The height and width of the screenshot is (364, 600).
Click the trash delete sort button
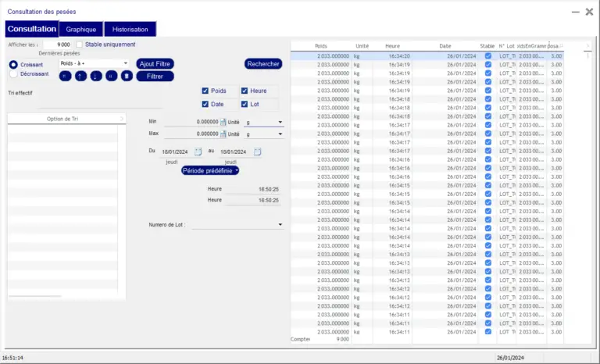(127, 77)
